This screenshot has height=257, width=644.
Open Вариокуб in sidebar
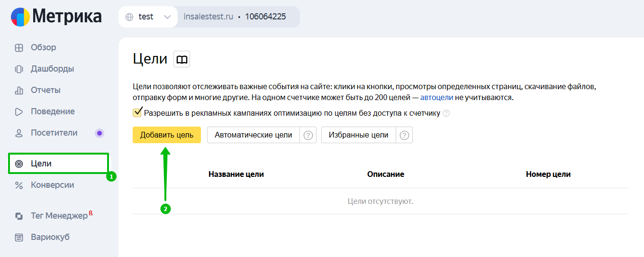pyautogui.click(x=50, y=237)
